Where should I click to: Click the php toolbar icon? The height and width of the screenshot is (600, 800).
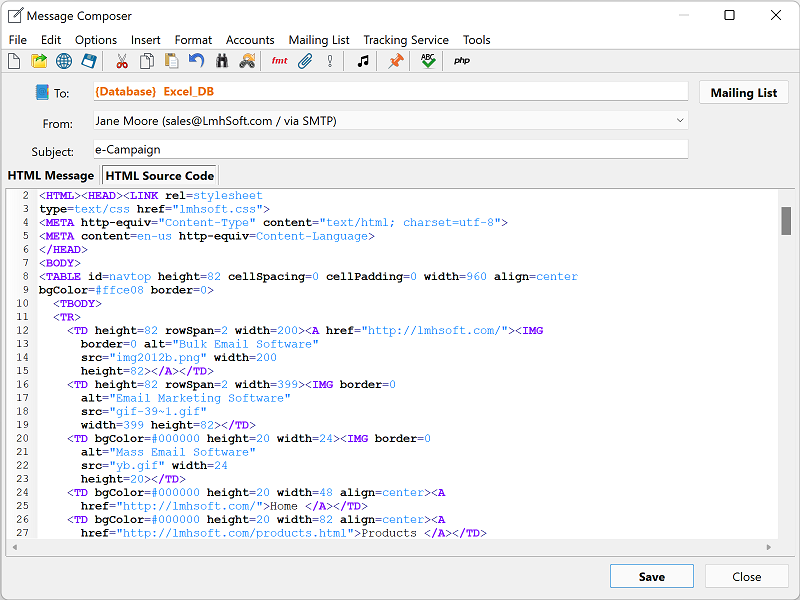[462, 61]
